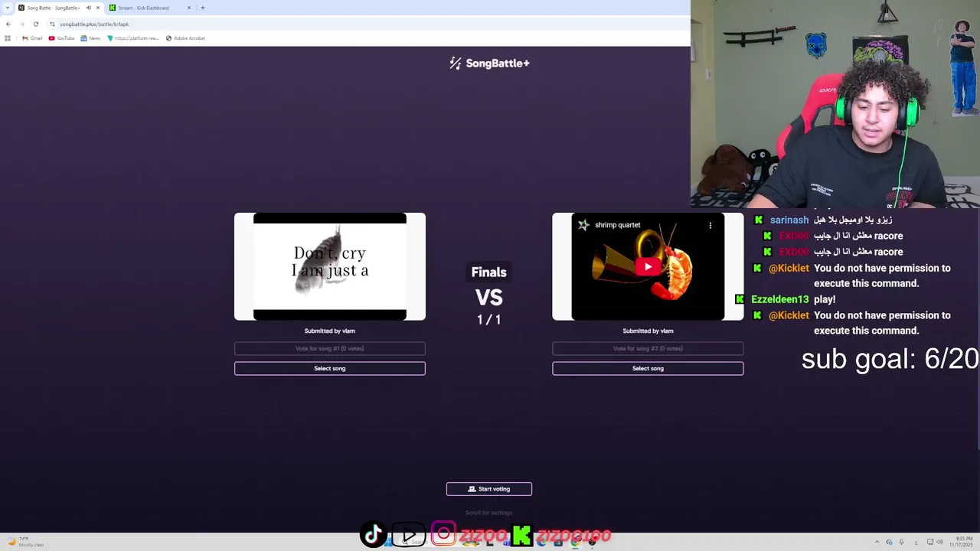980x551 pixels.
Task: Switch to the Song Battle browser tab
Action: pyautogui.click(x=52, y=8)
